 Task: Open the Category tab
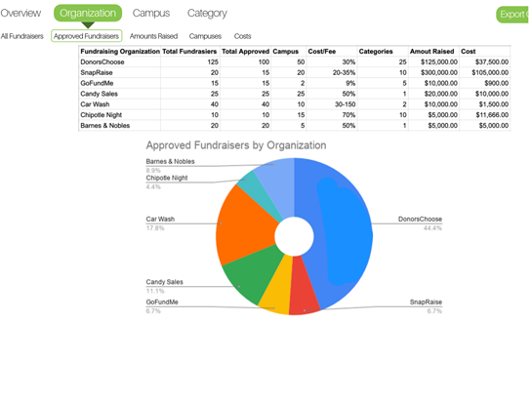point(207,14)
